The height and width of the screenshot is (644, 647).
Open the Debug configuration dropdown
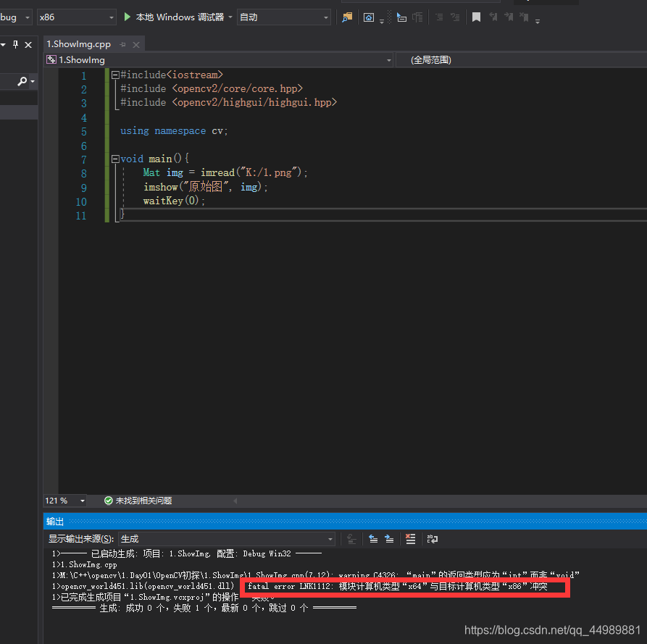tap(16, 17)
